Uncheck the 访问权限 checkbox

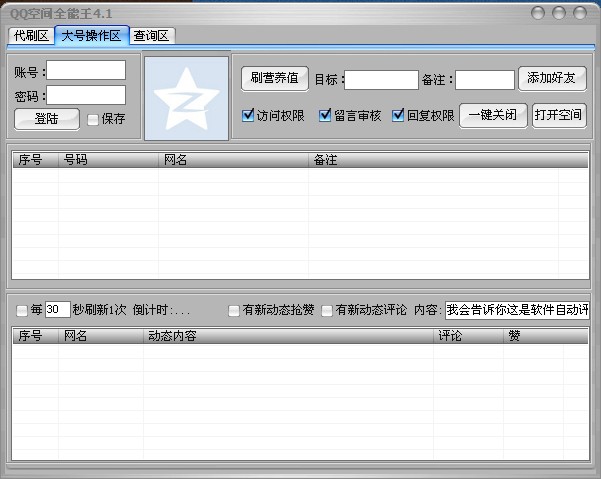(248, 115)
